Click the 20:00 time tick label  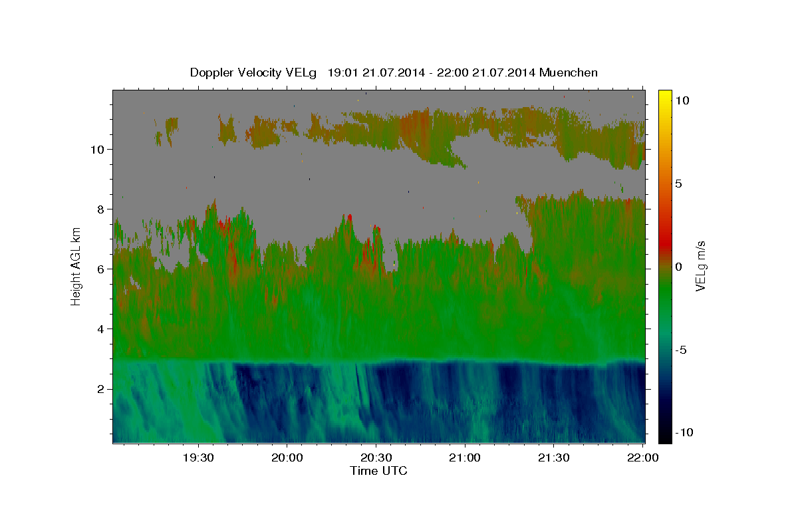[287, 458]
